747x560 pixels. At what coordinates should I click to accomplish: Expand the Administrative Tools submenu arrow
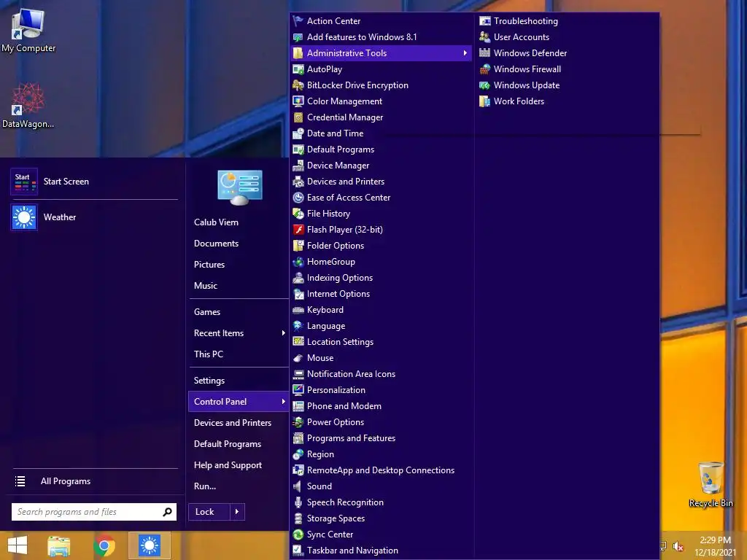465,52
